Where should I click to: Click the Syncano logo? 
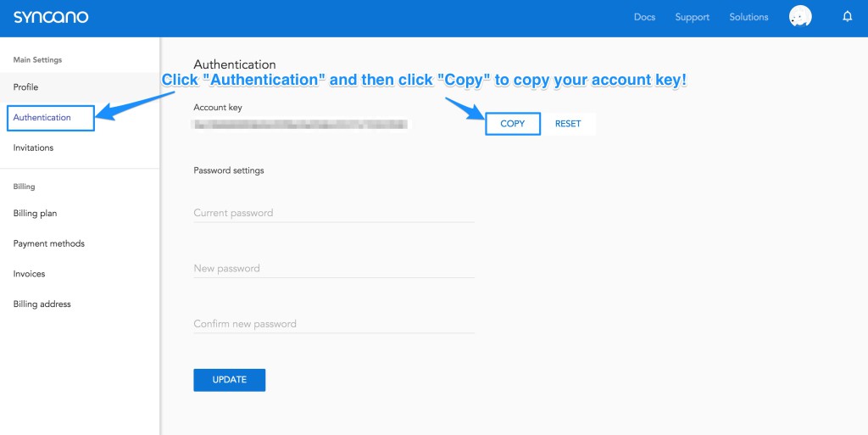(51, 17)
